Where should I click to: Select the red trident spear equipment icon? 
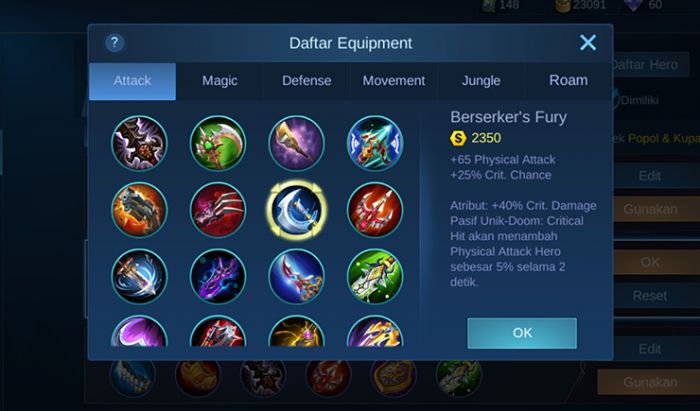(375, 210)
